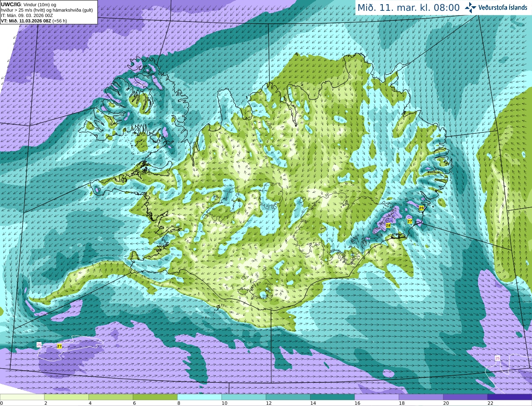
Task: Pick the 20–22 m/s violet swatch
Action: point(465,397)
